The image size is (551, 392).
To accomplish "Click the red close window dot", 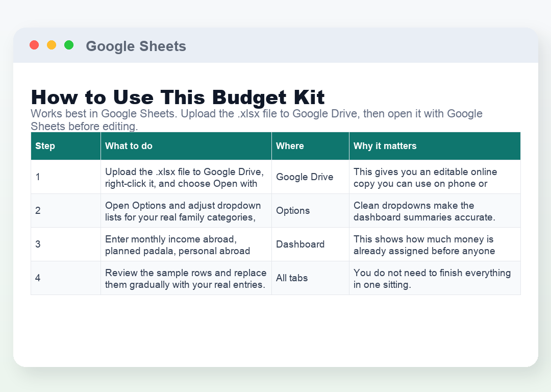I will tap(34, 45).
